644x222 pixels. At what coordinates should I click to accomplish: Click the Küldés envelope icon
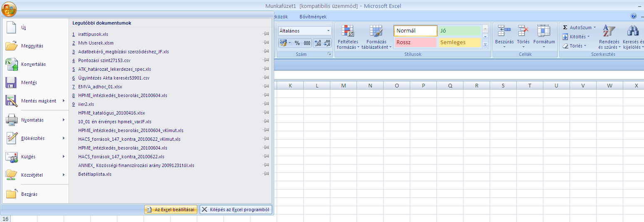pyautogui.click(x=12, y=157)
